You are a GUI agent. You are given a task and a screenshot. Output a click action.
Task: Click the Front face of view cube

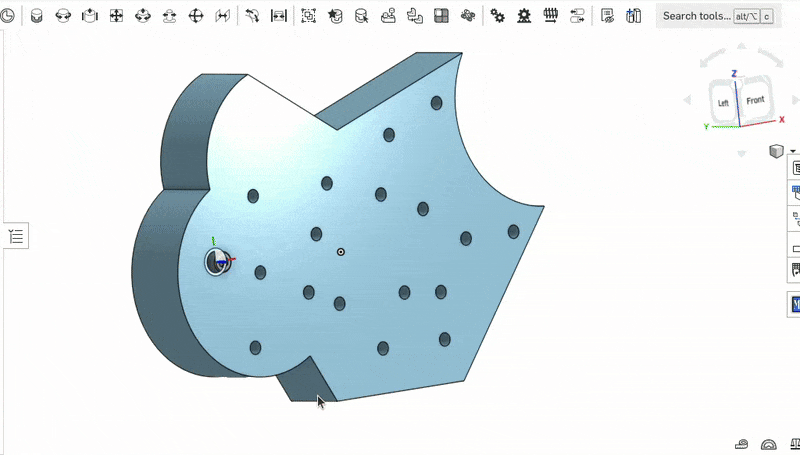point(755,100)
